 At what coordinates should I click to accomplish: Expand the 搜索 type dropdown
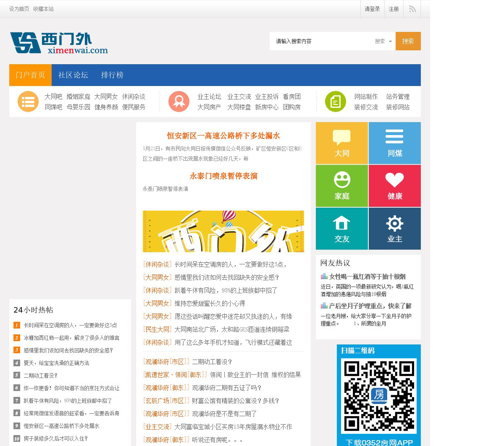tap(383, 41)
